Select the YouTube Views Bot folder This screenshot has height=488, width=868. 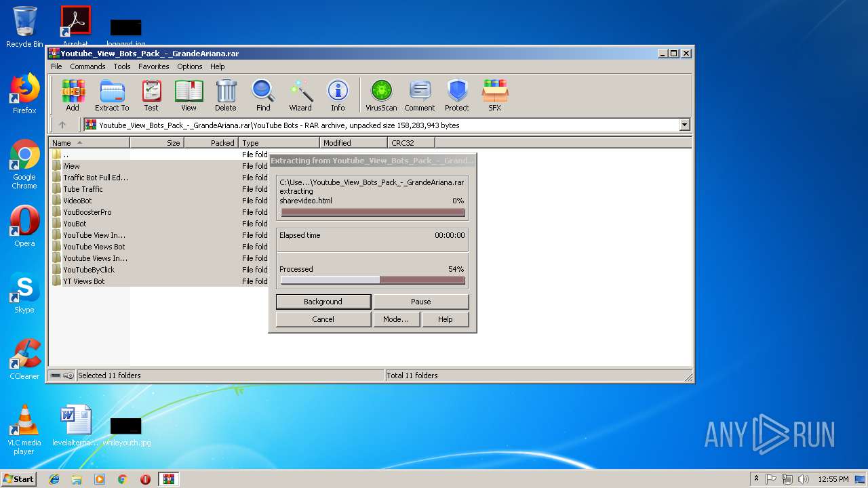pyautogui.click(x=94, y=247)
